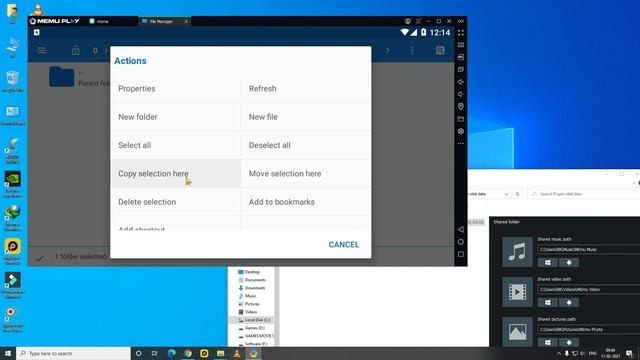Click the pictures shared folder icon
Viewport: 640px width, 360px height.
pos(517,332)
